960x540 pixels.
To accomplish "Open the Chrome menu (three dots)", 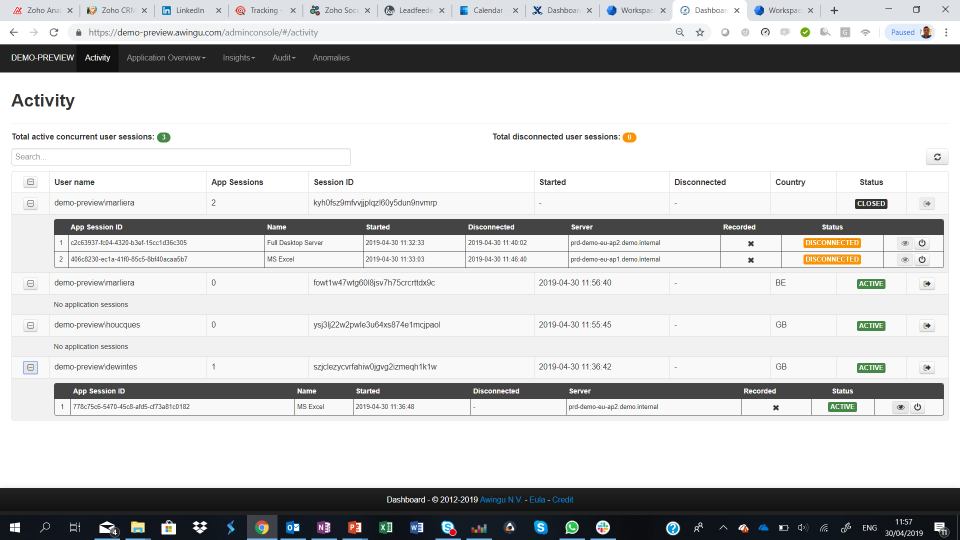I will pos(947,32).
